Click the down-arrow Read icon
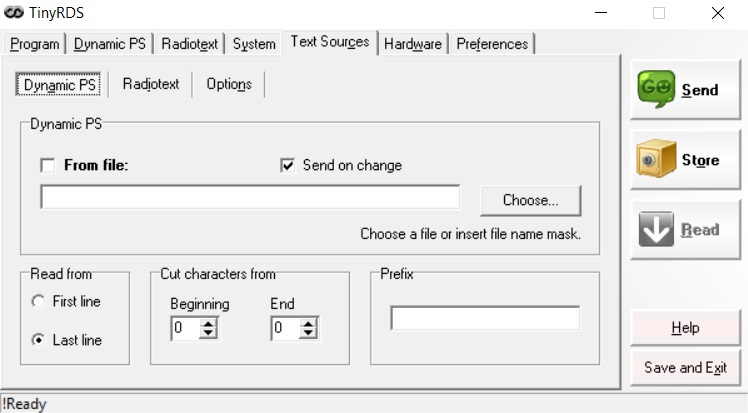 [656, 229]
